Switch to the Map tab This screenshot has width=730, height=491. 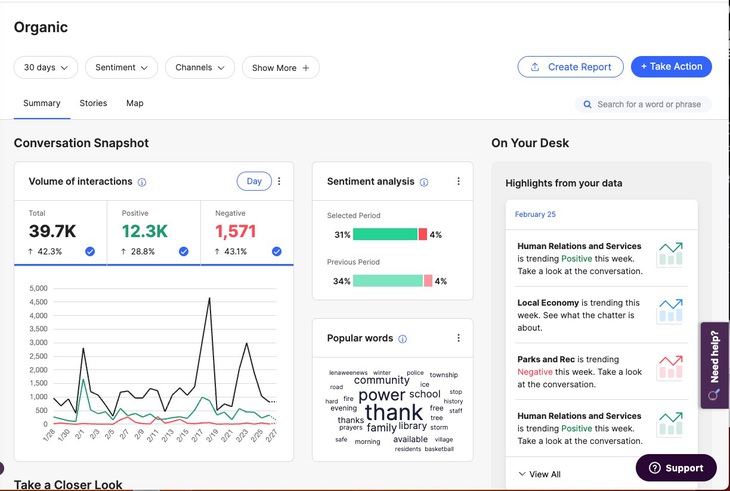tap(134, 103)
